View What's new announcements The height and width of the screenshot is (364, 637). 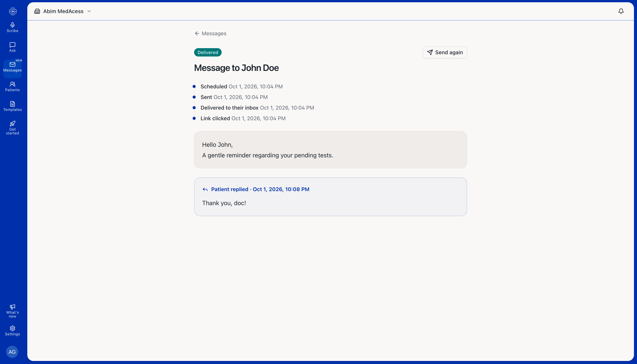click(x=13, y=311)
